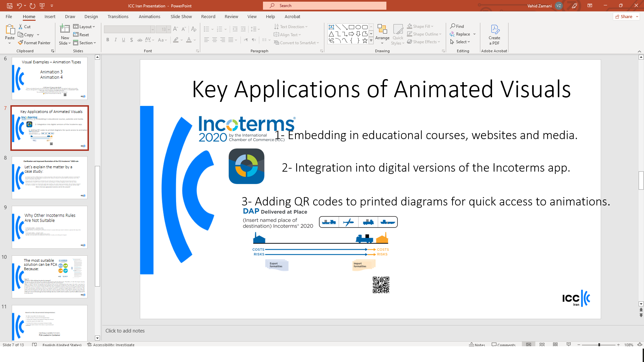This screenshot has width=644, height=362.
Task: Open the Section dropdown
Action: pos(85,43)
